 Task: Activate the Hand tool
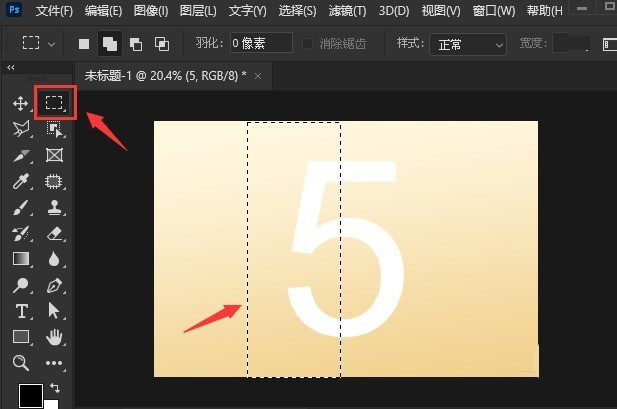coord(54,337)
